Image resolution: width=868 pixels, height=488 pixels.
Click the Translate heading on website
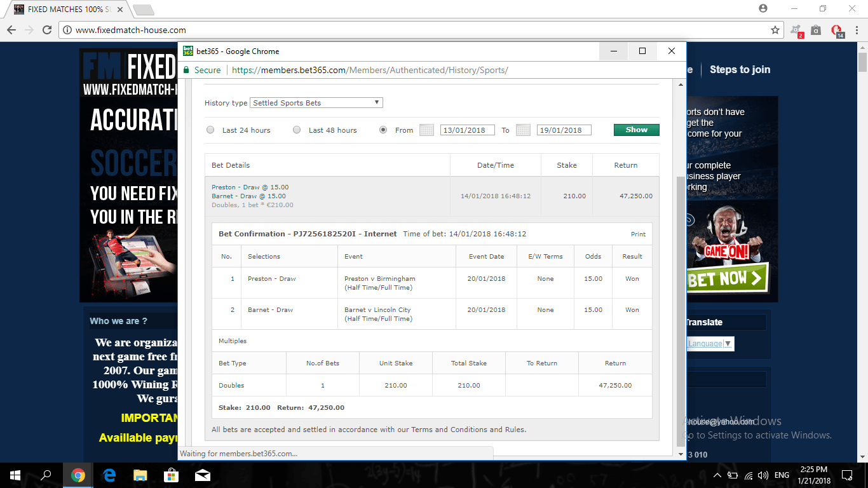coord(704,322)
